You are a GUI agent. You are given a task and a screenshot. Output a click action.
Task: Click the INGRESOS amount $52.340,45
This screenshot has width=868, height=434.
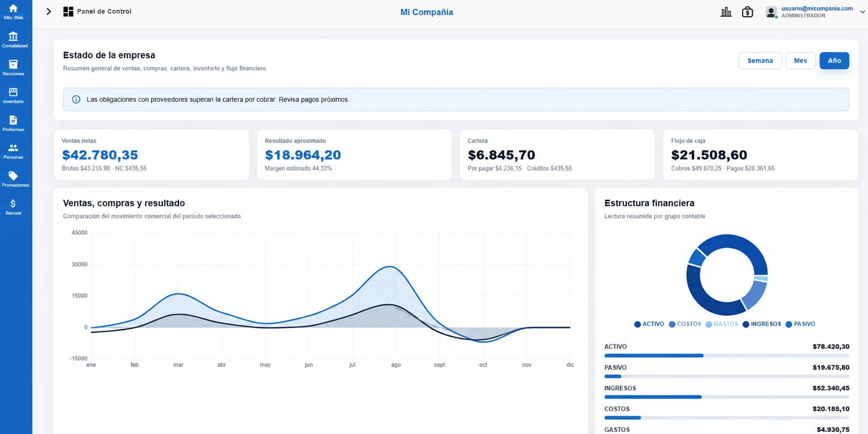click(831, 388)
